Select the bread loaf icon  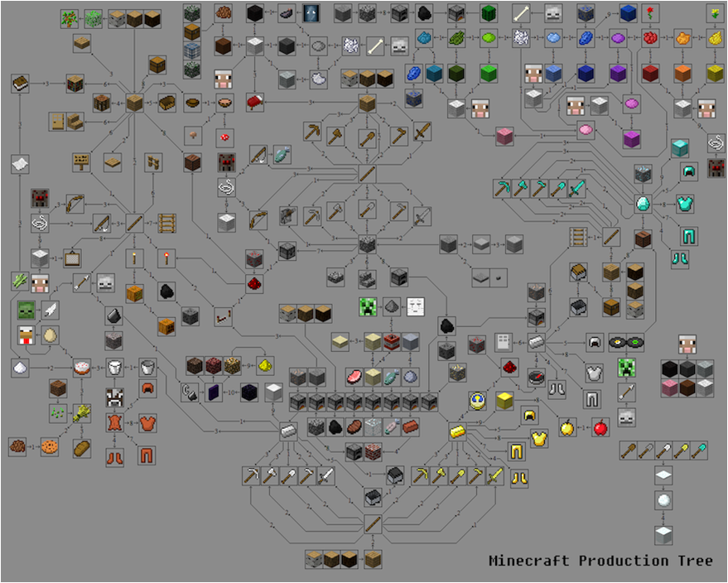pos(81,447)
